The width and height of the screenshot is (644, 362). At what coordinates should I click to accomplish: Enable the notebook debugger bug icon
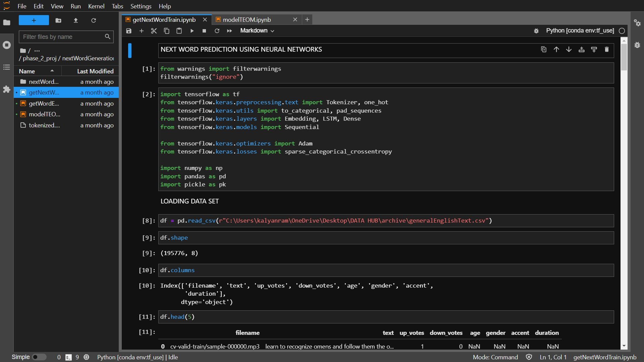coord(536,31)
